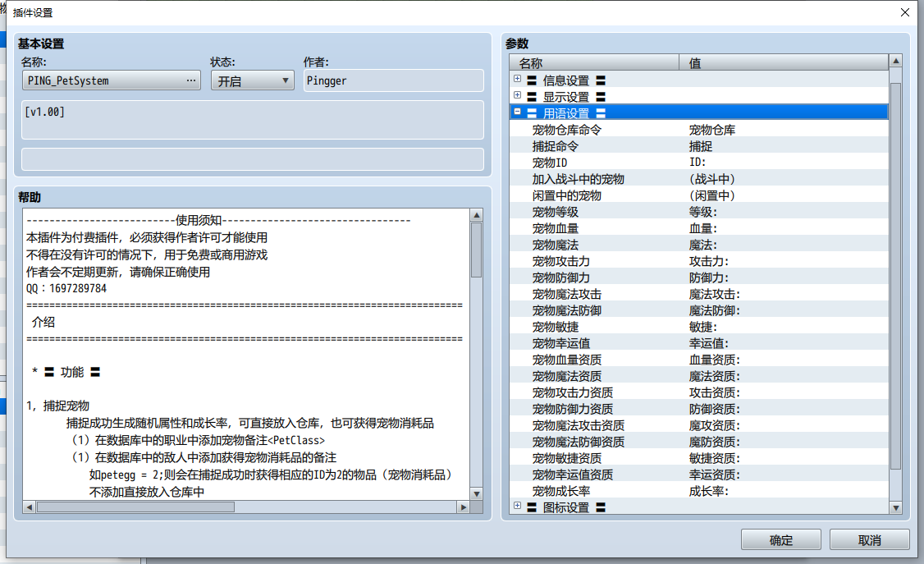
Task: Select the 宠物魔法防御资质 parameter row
Action: coord(699,442)
